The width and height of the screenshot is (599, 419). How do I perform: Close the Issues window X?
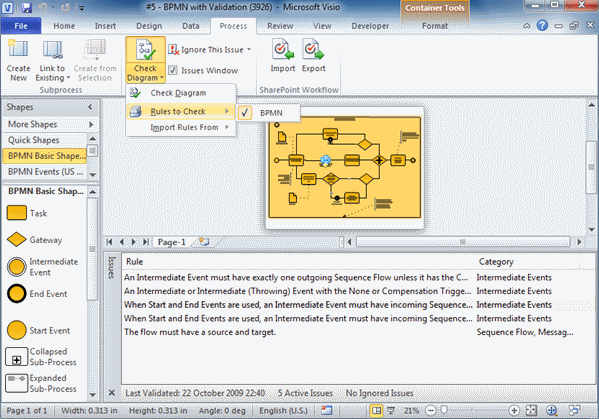112,393
